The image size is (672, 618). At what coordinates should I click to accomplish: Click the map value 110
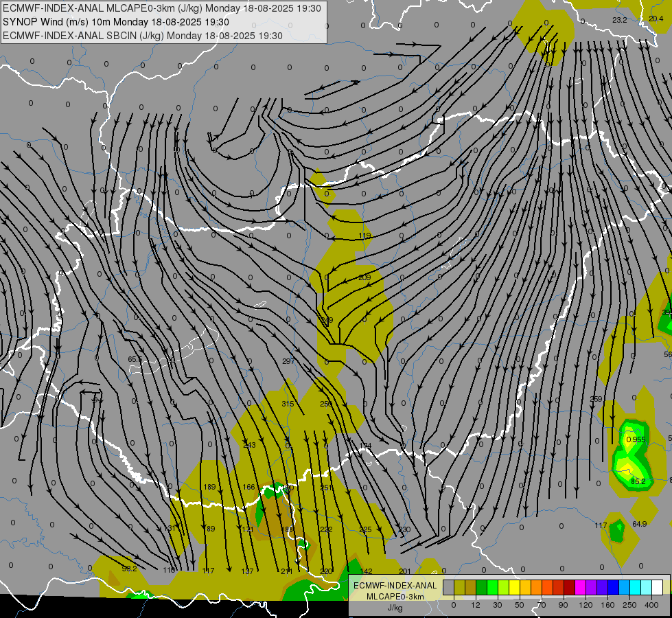pyautogui.click(x=170, y=570)
